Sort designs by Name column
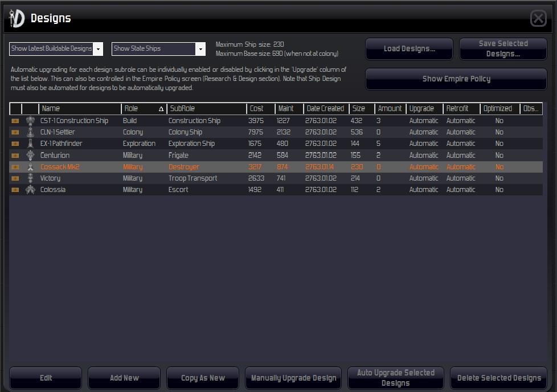 tap(80, 108)
